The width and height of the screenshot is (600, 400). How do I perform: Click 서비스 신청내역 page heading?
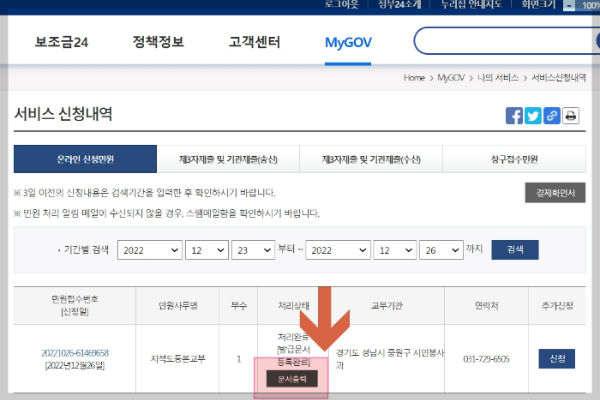click(x=63, y=114)
